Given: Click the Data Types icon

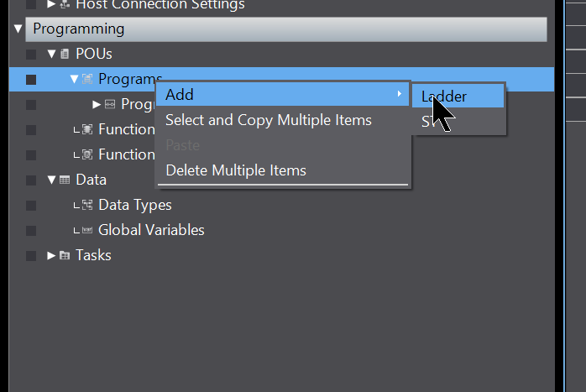Looking at the screenshot, I should pos(87,205).
